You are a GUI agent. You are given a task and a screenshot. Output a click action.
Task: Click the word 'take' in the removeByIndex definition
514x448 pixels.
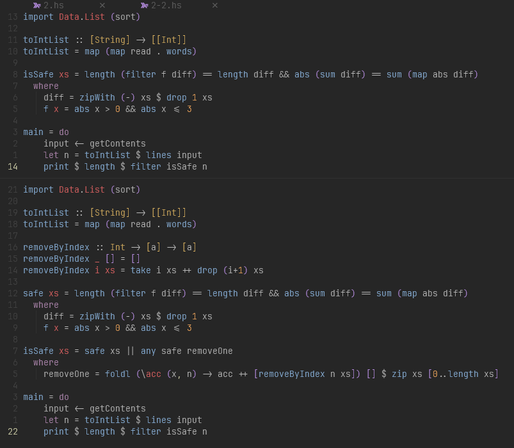tap(140, 270)
